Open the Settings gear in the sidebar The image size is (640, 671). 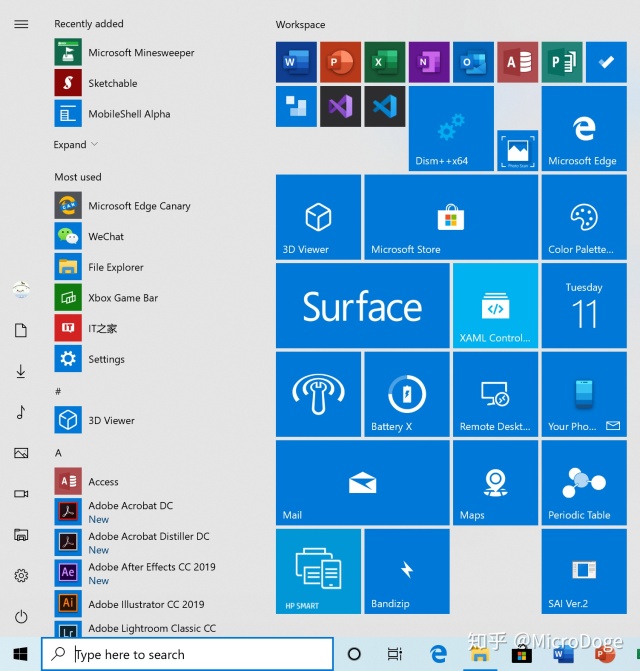[x=21, y=576]
